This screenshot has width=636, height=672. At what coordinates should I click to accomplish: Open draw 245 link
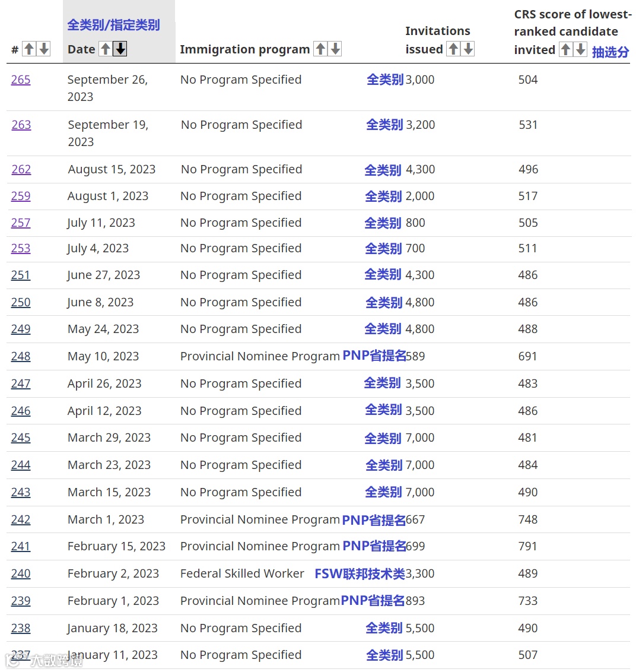(x=21, y=438)
